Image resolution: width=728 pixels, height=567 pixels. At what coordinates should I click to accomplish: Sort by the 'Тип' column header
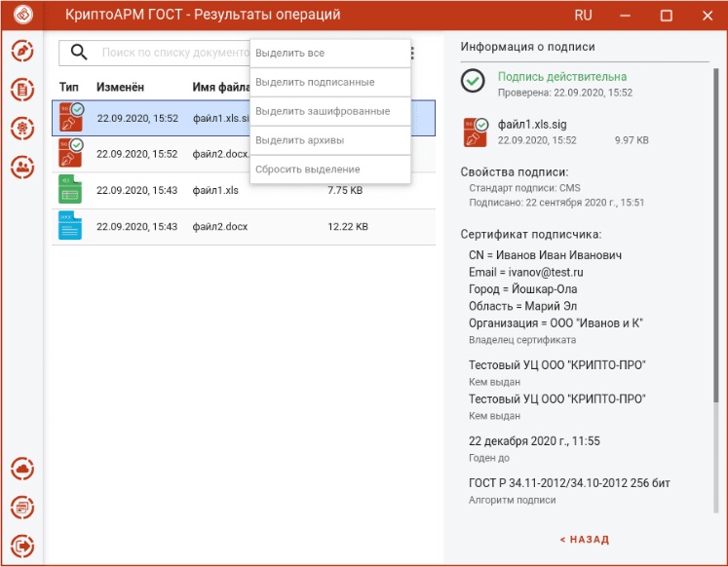pos(69,88)
